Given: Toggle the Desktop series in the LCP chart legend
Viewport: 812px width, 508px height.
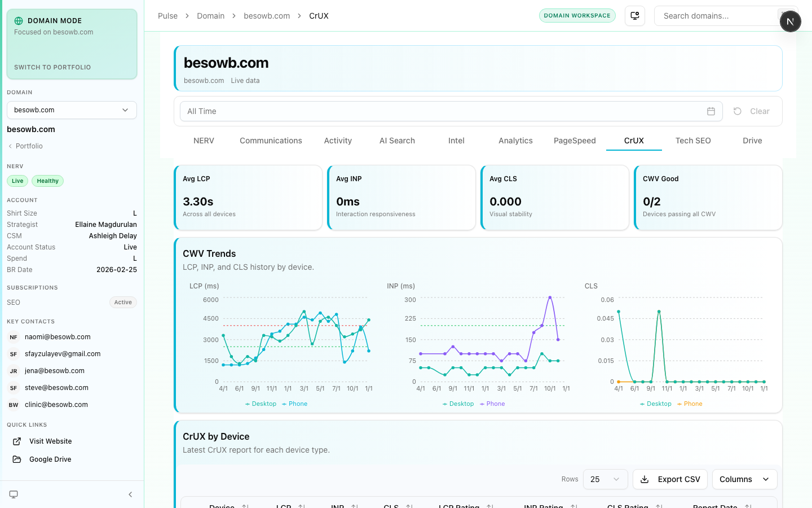Looking at the screenshot, I should [x=261, y=404].
